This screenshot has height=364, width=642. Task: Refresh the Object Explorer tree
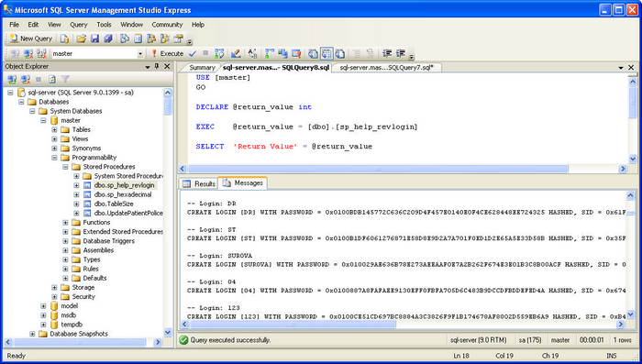pos(52,79)
